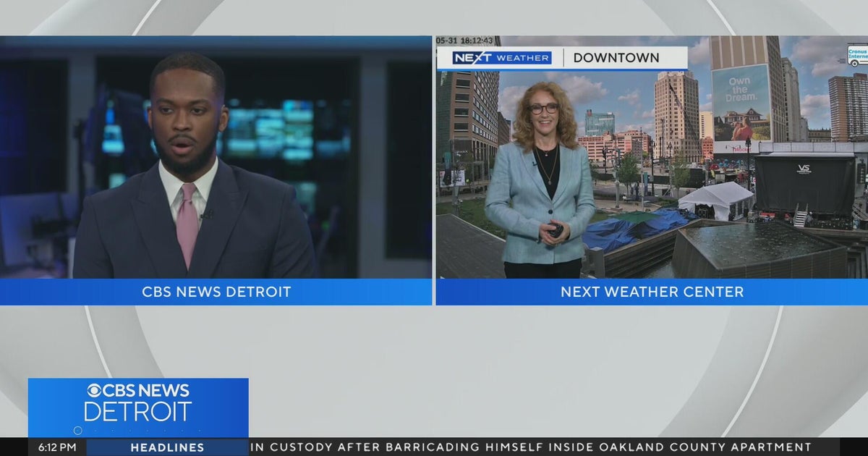The height and width of the screenshot is (456, 868).
Task: Click the "DOWNTOWN" location label
Action: pos(616,58)
